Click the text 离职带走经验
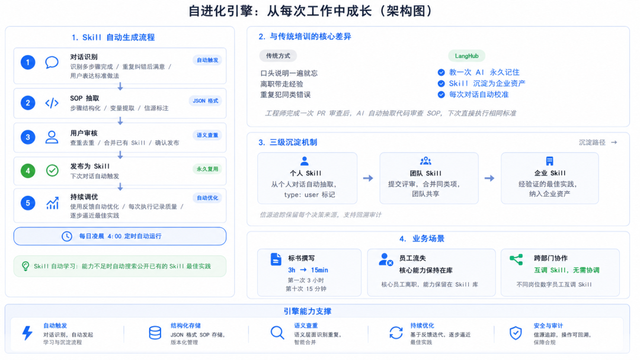640x360 pixels. coord(282,84)
